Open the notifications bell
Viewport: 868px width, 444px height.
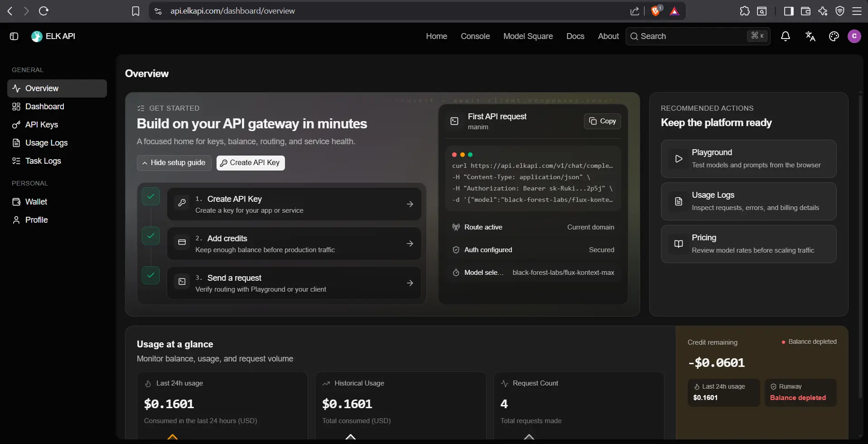pos(786,36)
